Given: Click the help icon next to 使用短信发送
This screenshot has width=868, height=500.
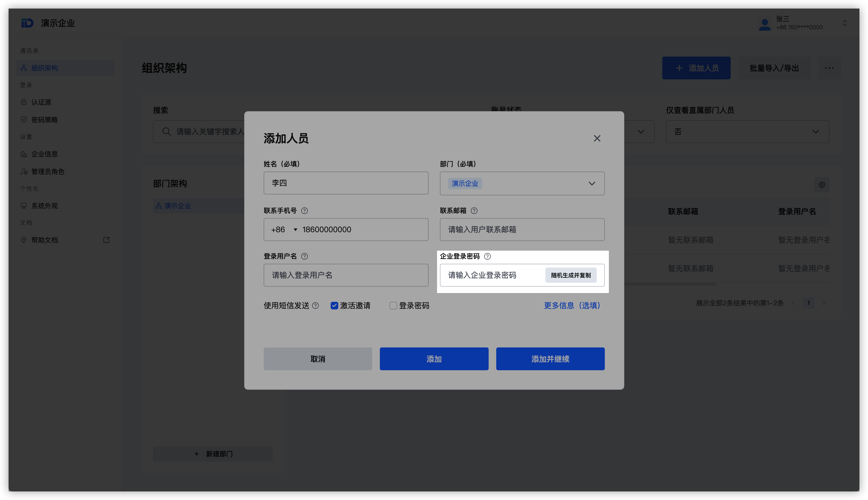Looking at the screenshot, I should [x=315, y=305].
